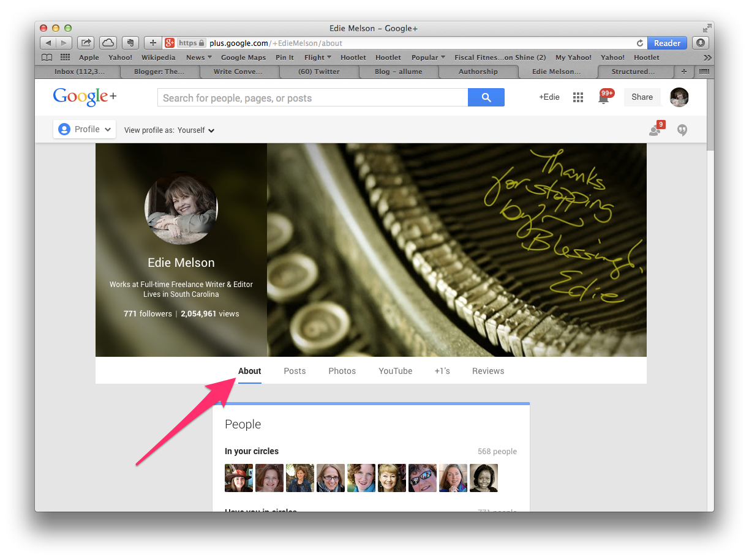Open Hangouts quote bubble icon

[682, 130]
